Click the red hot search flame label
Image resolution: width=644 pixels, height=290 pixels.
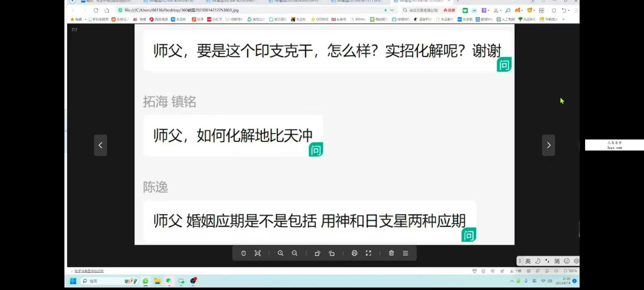[x=449, y=10]
